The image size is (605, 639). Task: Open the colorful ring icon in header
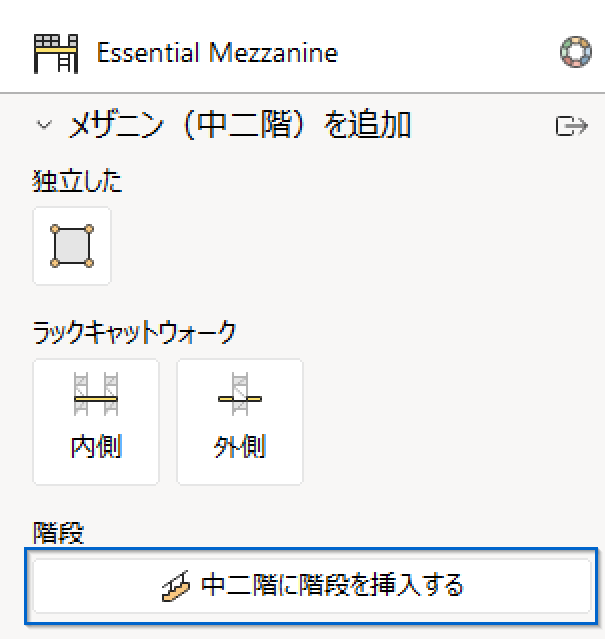pyautogui.click(x=576, y=52)
